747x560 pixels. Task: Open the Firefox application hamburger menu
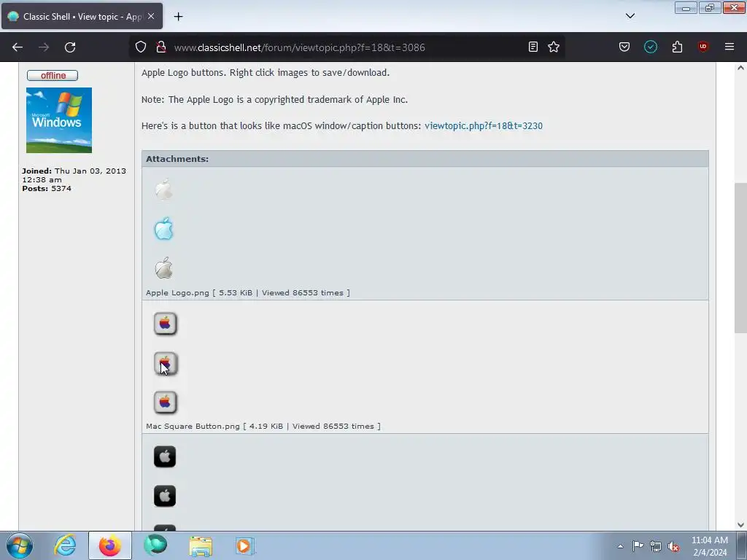729,47
